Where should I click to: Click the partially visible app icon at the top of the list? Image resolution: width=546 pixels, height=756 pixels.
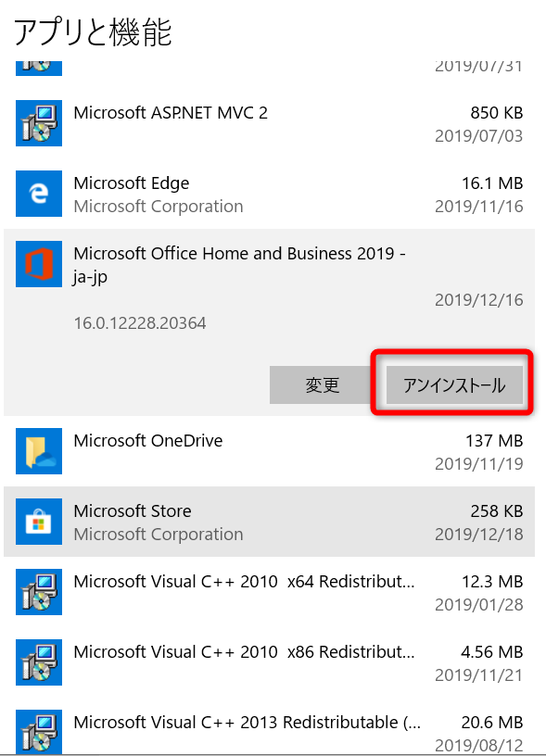click(39, 69)
